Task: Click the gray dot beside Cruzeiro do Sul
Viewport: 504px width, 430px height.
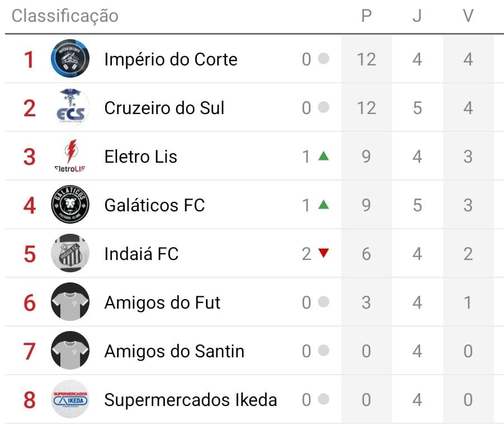Action: (x=323, y=107)
